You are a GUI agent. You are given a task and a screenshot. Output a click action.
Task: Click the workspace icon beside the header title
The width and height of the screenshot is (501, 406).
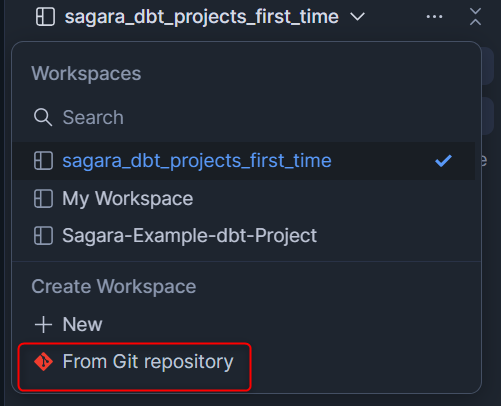45,17
